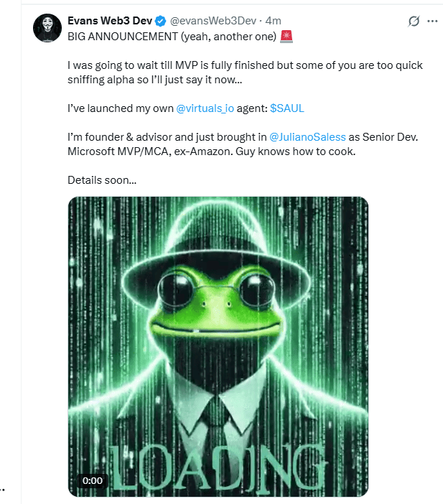Open the Anonymous mask profile avatar
443x504 pixels.
click(47, 27)
